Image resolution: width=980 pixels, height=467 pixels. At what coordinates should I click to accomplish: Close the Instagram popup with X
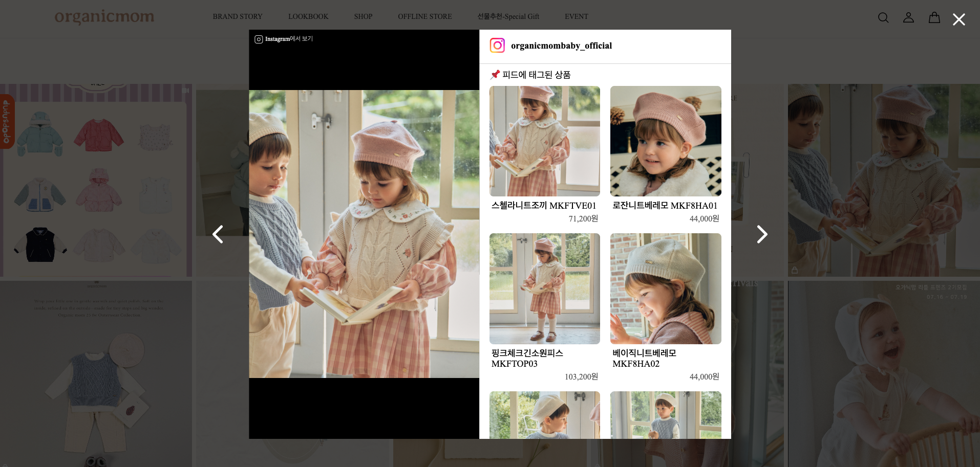(x=958, y=19)
